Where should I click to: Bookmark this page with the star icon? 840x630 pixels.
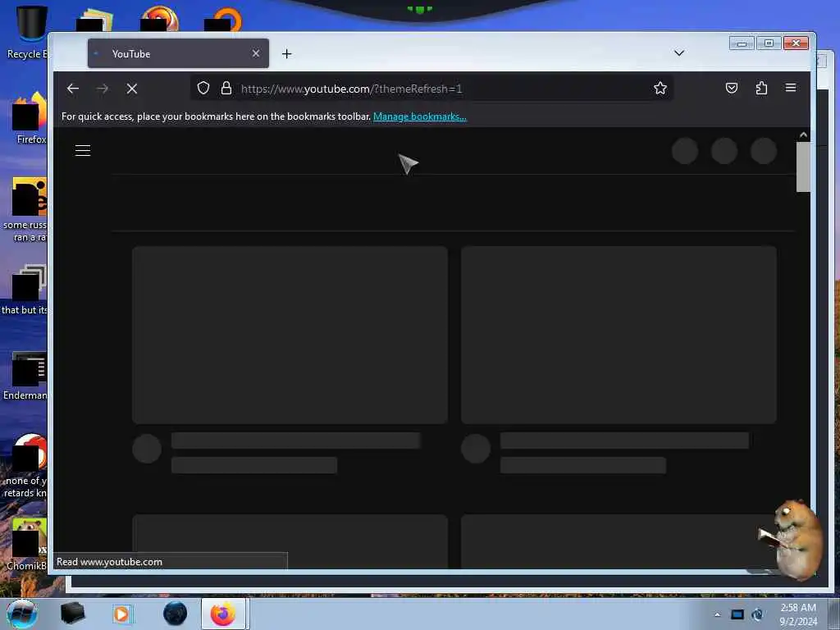click(660, 88)
